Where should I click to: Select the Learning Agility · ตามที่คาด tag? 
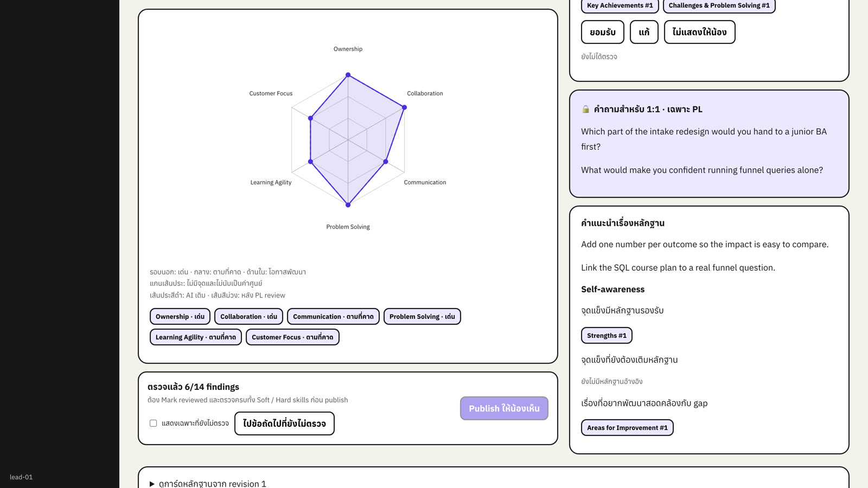pyautogui.click(x=196, y=337)
